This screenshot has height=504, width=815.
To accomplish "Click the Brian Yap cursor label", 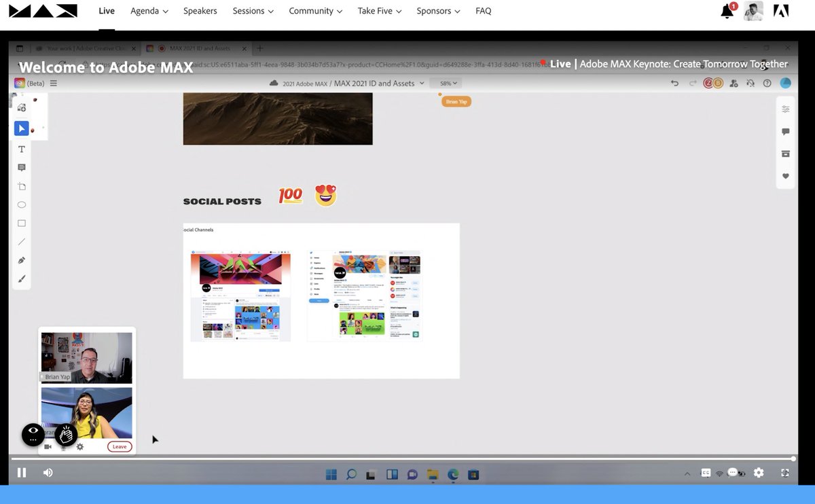I will (x=456, y=101).
